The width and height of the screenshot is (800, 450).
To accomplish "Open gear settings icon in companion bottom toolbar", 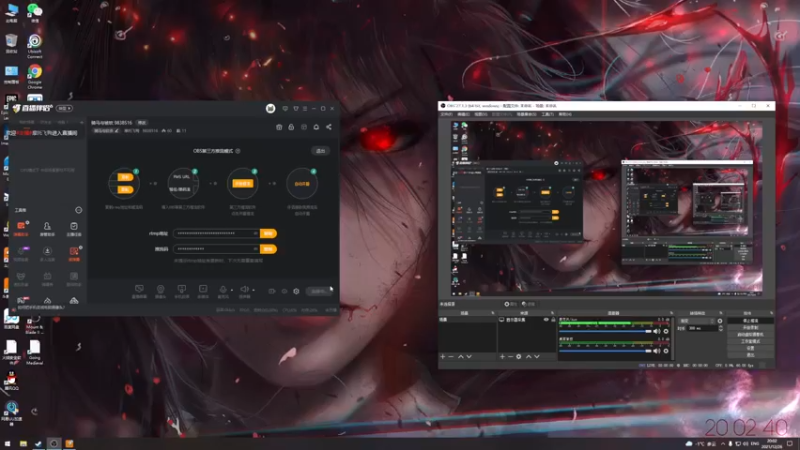I will (x=296, y=291).
